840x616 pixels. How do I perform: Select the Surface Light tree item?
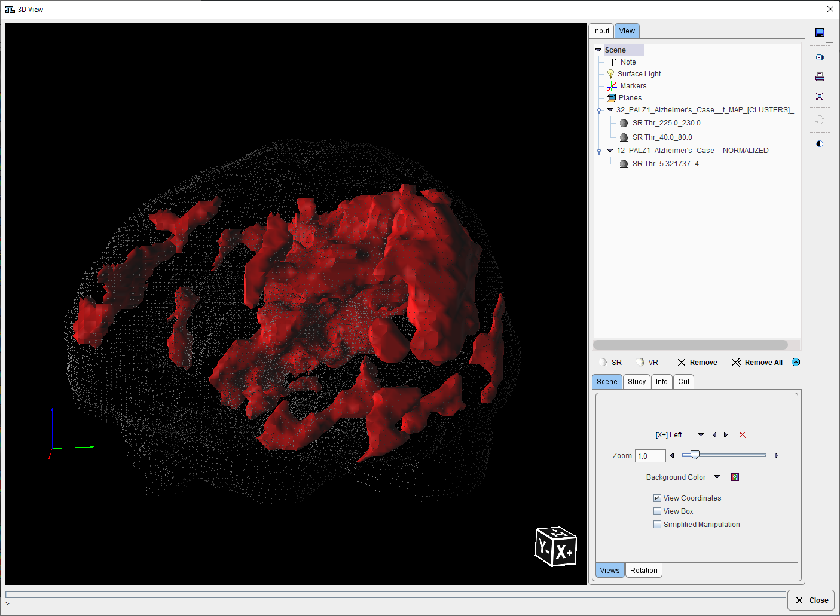[639, 74]
